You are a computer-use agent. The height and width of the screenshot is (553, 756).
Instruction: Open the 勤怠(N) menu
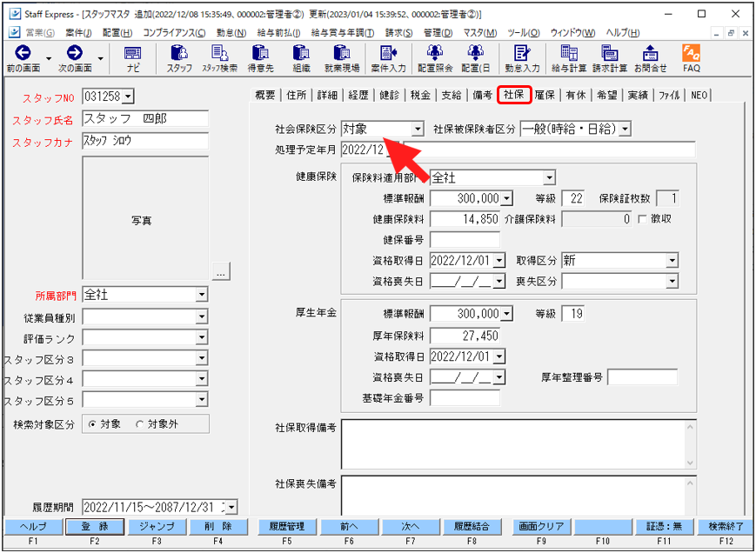pos(231,33)
